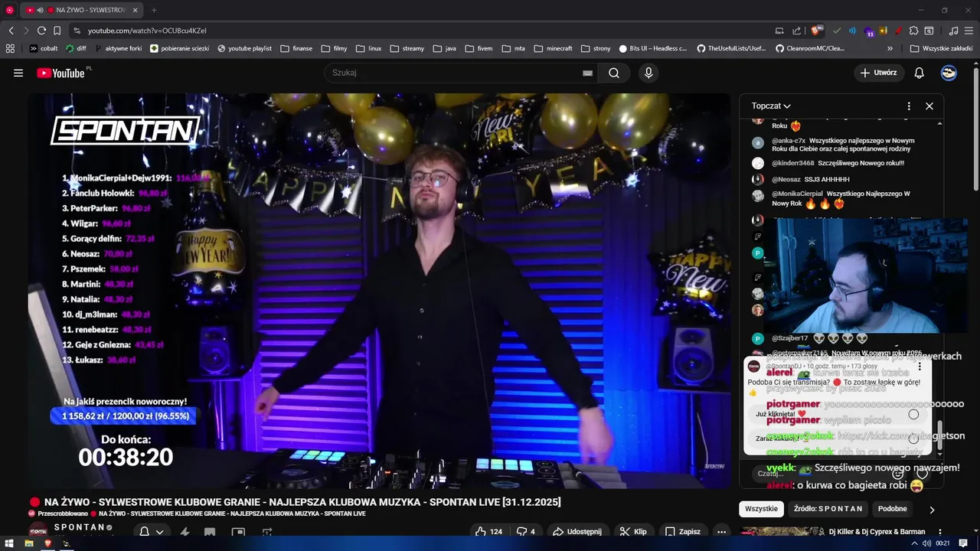Open the "linux" bookmark folder
The width and height of the screenshot is (980, 551).
(369, 48)
